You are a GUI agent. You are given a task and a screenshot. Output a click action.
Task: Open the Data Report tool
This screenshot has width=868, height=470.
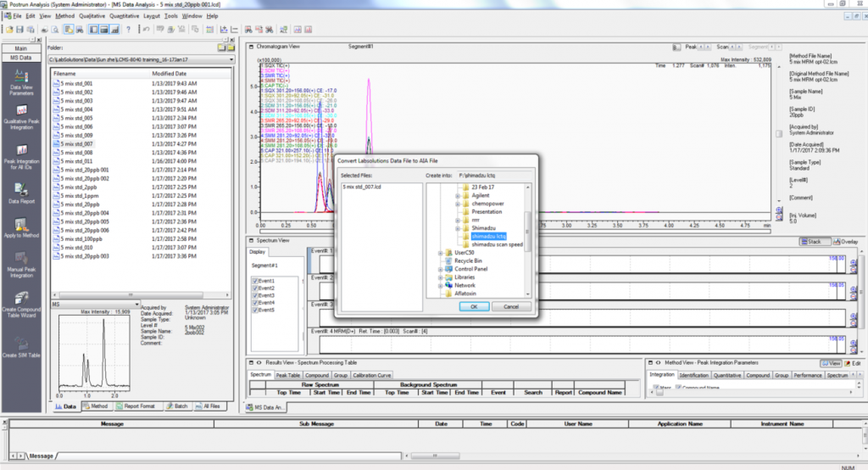click(21, 188)
